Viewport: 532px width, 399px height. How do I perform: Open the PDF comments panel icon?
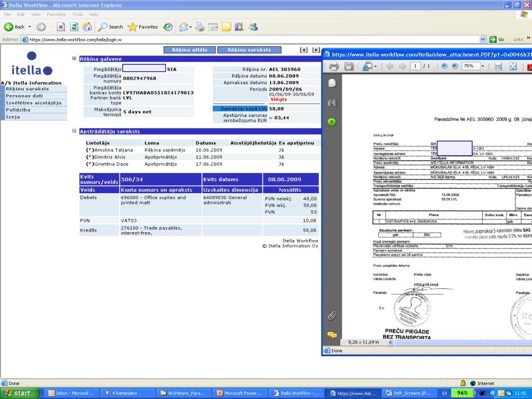332,335
